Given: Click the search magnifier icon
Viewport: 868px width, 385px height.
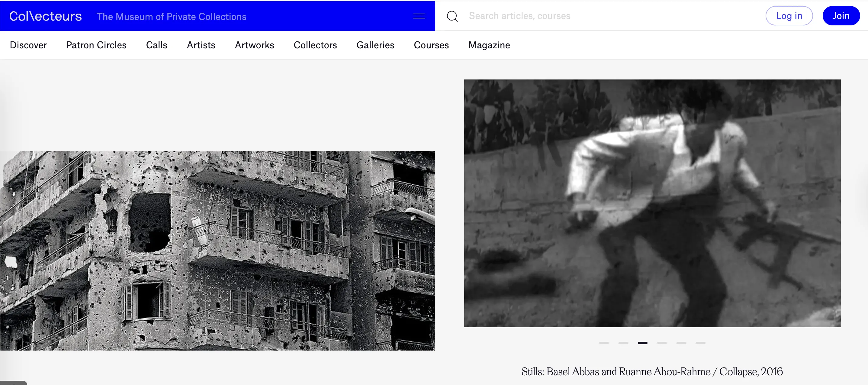Looking at the screenshot, I should pyautogui.click(x=452, y=16).
